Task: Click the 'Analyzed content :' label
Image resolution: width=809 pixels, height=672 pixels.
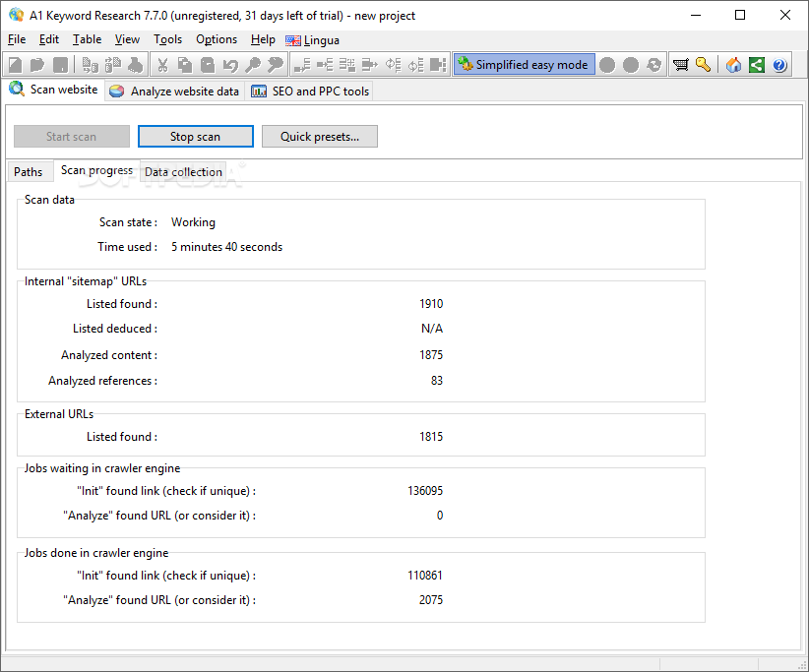Action: tap(109, 355)
